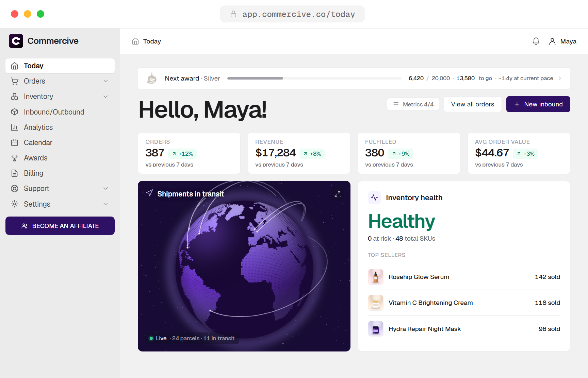Click the Support lifebuoy icon

(15, 188)
